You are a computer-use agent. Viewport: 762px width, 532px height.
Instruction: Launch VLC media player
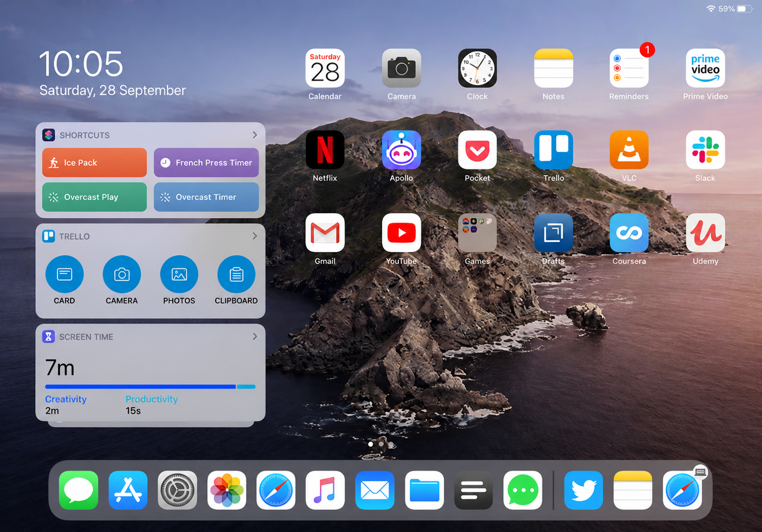629,150
